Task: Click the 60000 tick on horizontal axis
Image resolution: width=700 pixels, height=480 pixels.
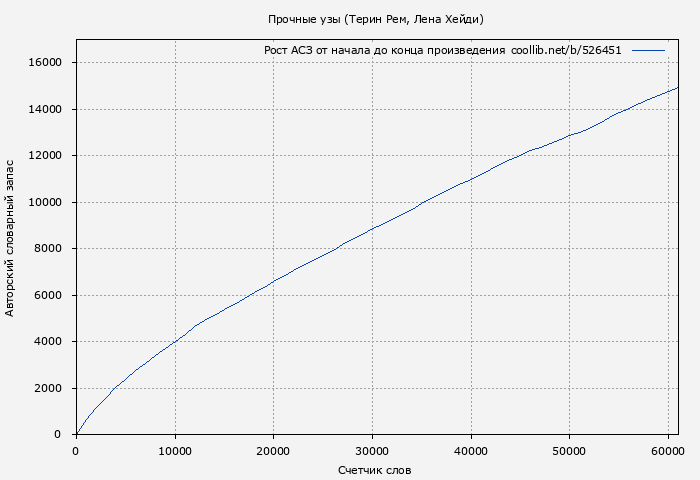Action: pyautogui.click(x=667, y=451)
